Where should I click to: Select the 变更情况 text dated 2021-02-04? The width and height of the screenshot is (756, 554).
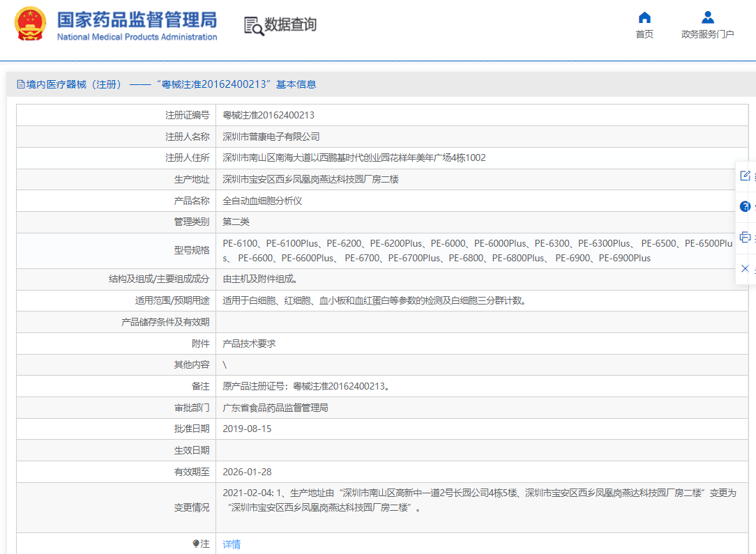[479, 500]
